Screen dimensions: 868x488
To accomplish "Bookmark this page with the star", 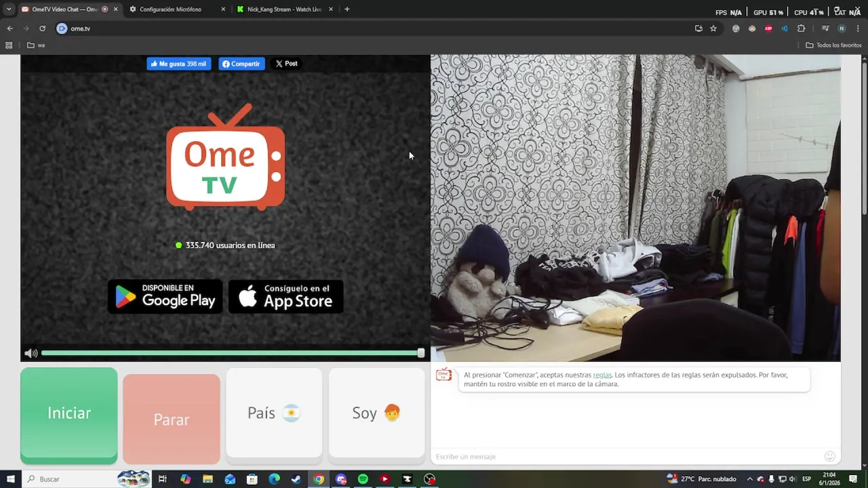I will pyautogui.click(x=713, y=28).
